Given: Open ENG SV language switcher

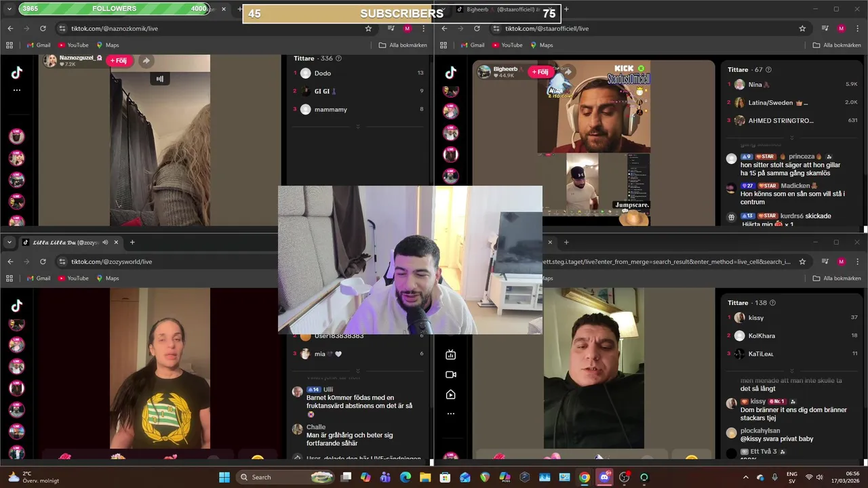Looking at the screenshot, I should [791, 477].
